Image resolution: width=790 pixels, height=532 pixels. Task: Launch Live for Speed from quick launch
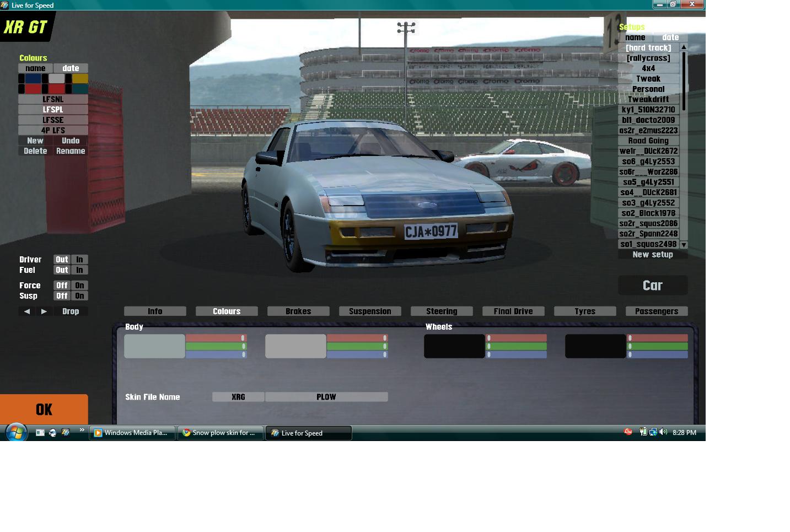(x=66, y=433)
